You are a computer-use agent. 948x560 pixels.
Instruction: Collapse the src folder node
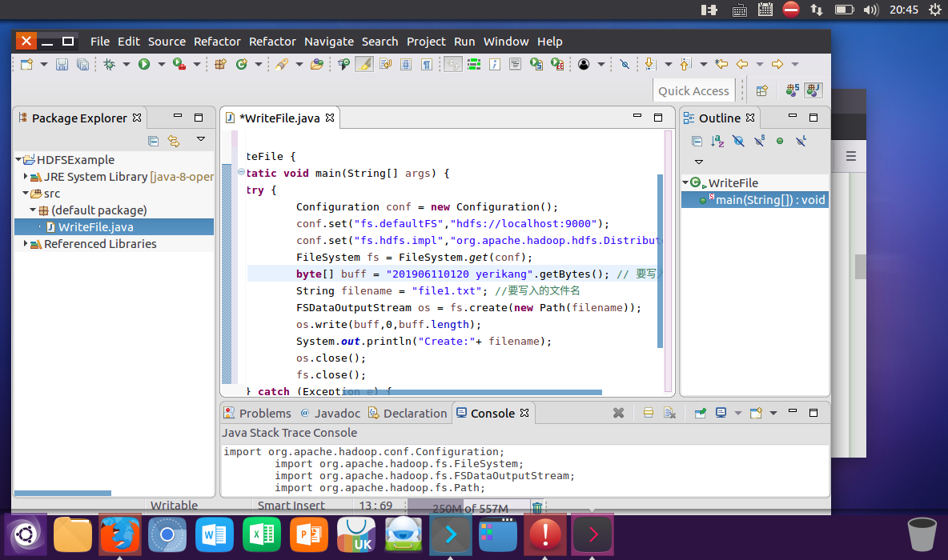pos(26,194)
